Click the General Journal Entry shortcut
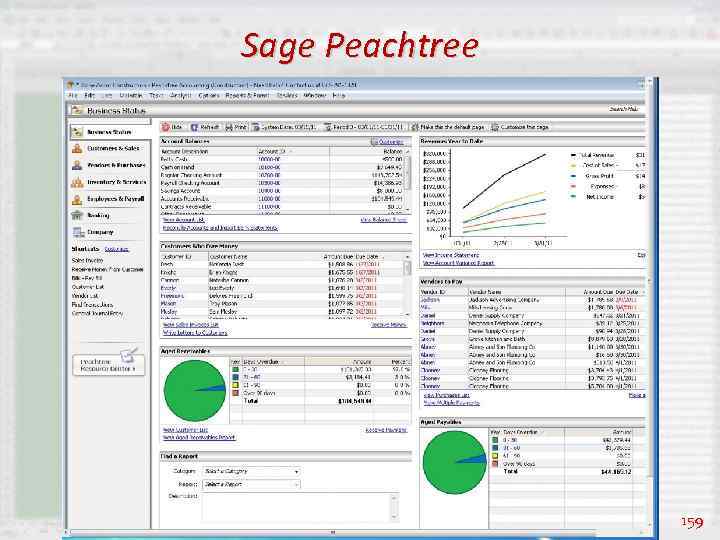This screenshot has width=720, height=540. [x=97, y=313]
